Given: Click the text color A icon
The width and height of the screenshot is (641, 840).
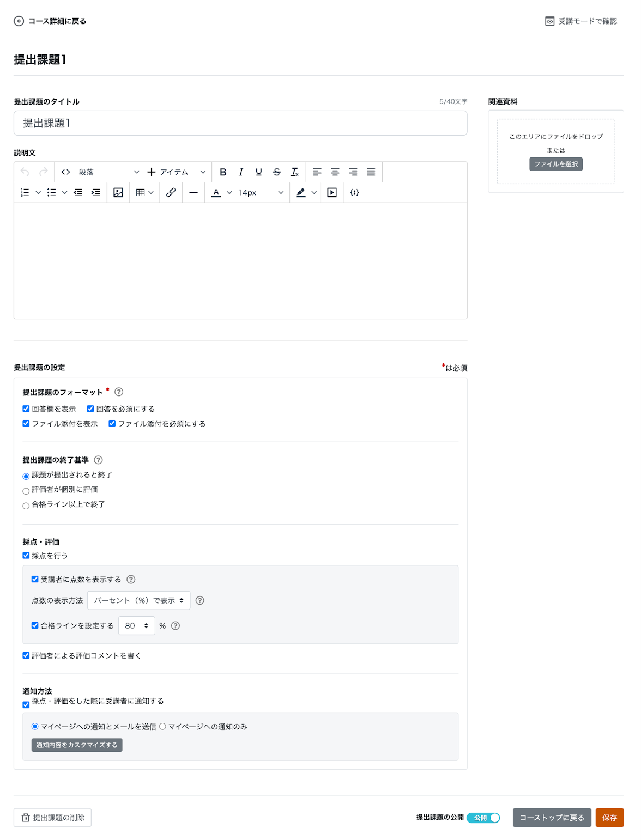Looking at the screenshot, I should coord(216,193).
